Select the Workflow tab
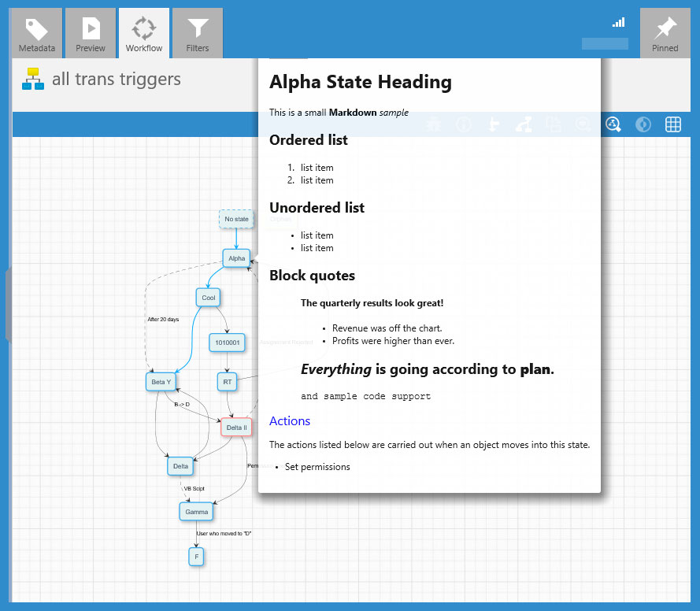700x611 pixels. tap(144, 33)
